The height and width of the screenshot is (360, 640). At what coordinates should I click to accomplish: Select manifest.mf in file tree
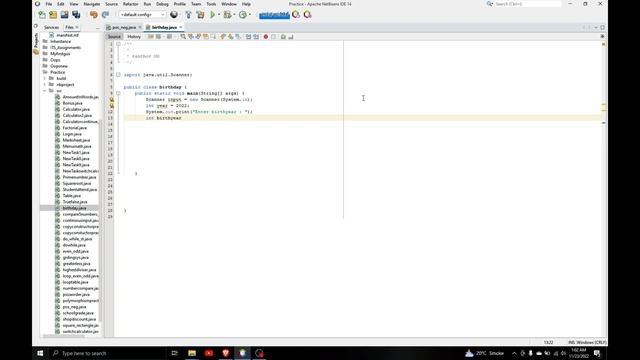pyautogui.click(x=67, y=35)
